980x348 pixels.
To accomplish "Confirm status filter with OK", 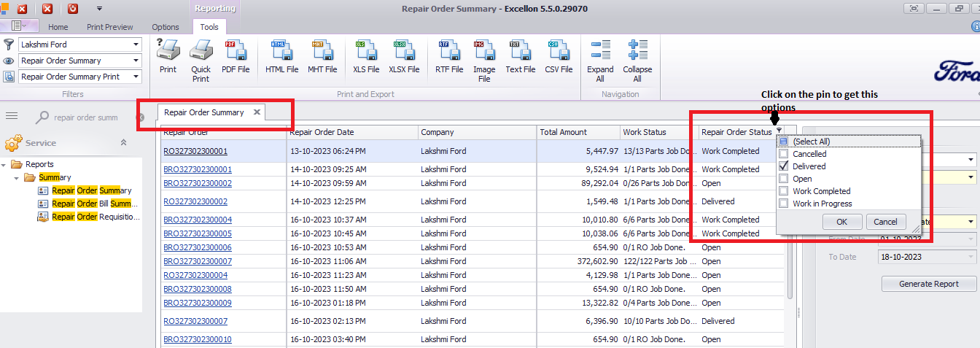I will (x=841, y=222).
